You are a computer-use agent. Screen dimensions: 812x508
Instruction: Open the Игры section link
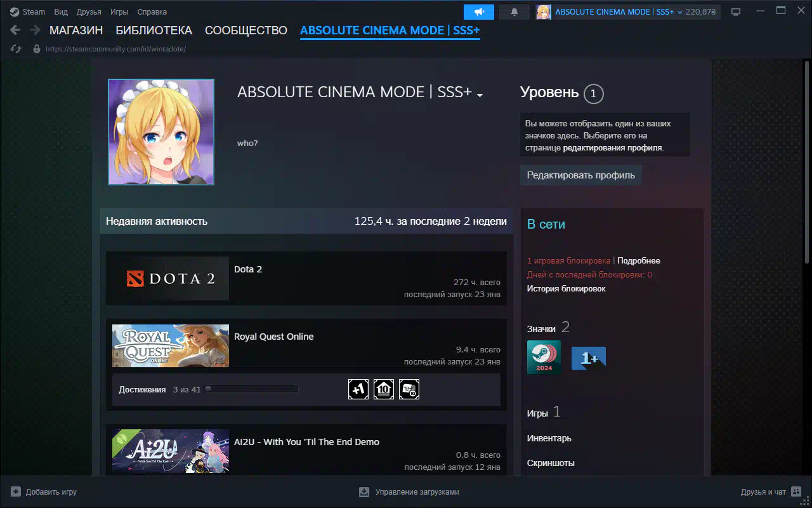coord(537,413)
